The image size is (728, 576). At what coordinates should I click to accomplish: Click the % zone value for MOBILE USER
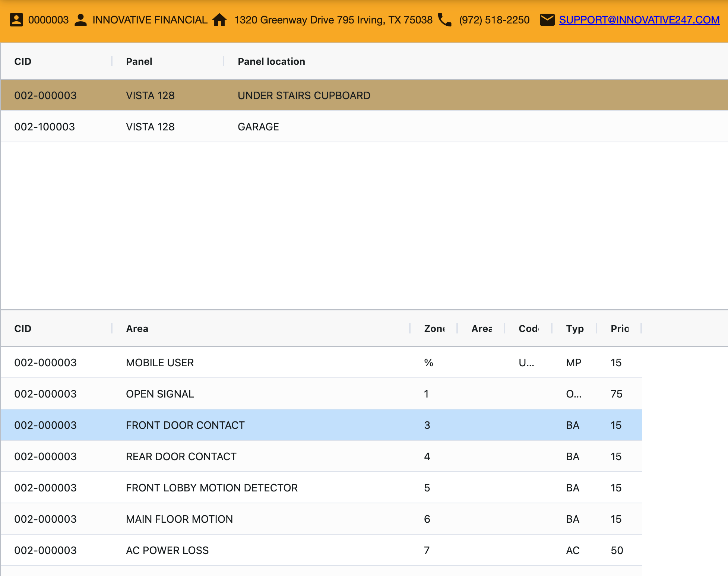(x=428, y=363)
